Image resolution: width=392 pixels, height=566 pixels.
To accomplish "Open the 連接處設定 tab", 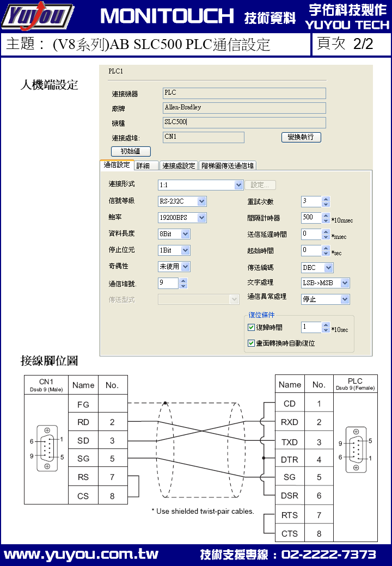I will tap(179, 165).
